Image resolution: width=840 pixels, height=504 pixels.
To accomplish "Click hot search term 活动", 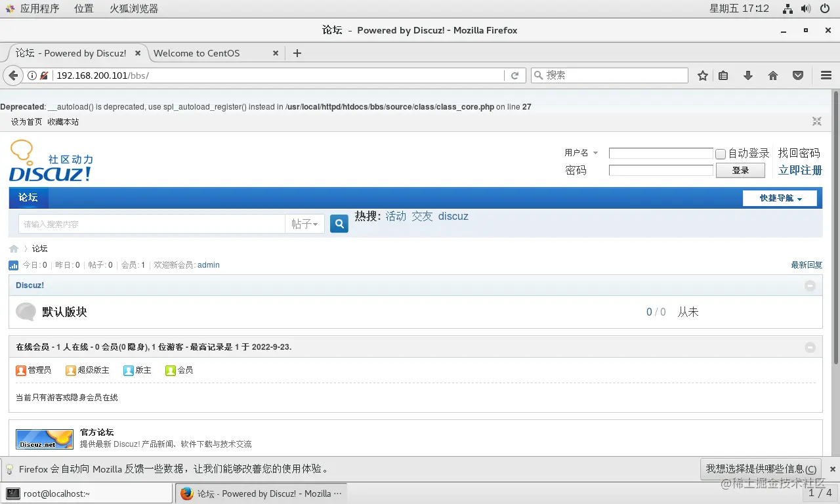I will 396,217.
